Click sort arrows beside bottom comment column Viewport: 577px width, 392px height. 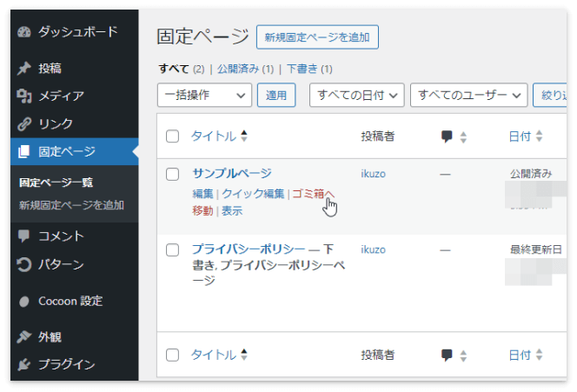(x=463, y=355)
